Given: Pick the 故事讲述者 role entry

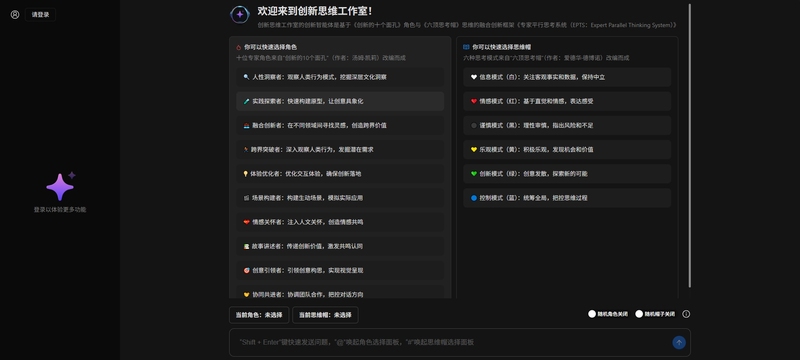Looking at the screenshot, I should (x=340, y=246).
